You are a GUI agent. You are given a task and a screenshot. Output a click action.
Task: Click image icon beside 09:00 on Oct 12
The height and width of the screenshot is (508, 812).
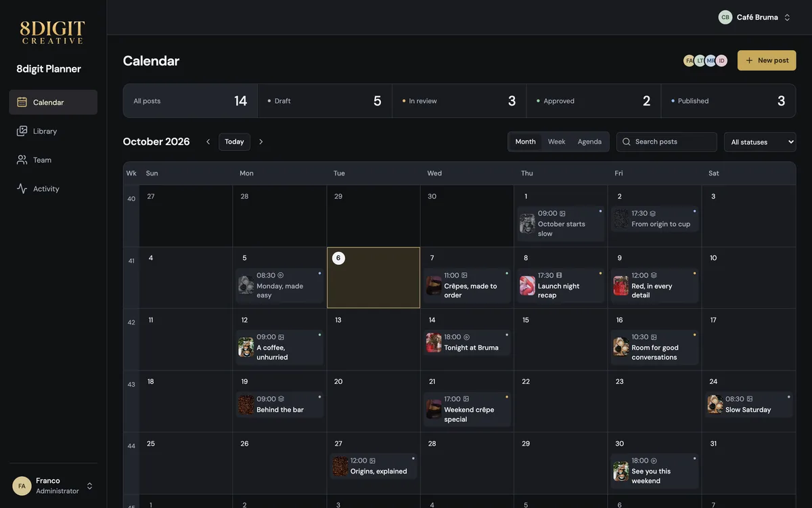(281, 337)
